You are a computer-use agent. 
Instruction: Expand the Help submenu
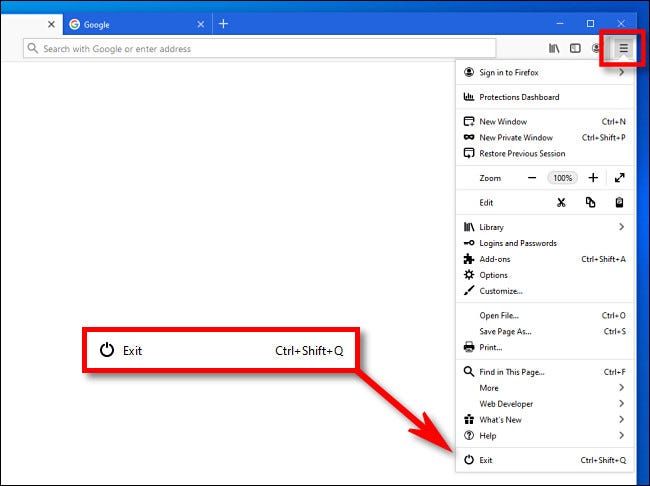545,436
